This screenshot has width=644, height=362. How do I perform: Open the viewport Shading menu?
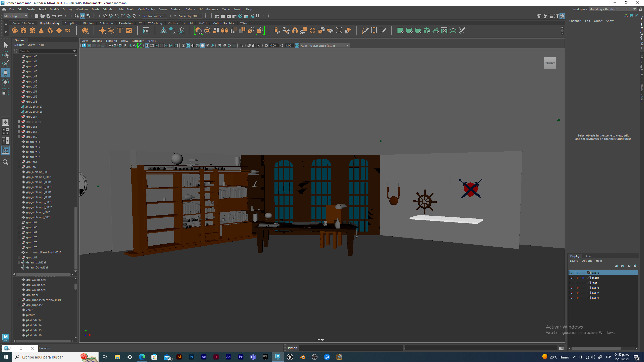[97, 41]
